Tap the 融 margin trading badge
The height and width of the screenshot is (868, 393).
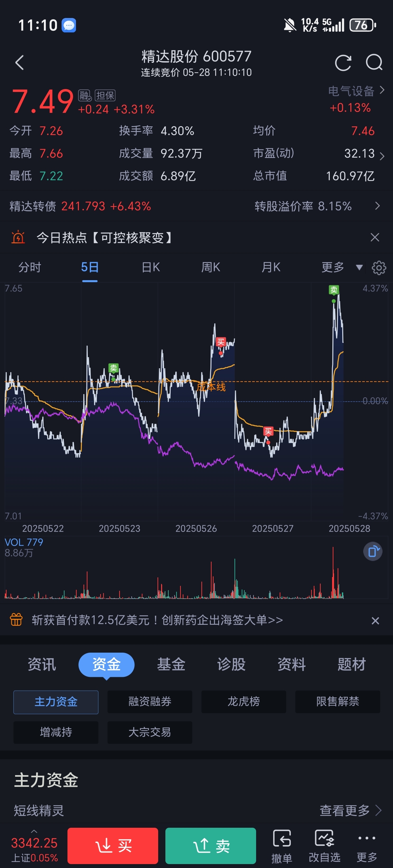coord(84,96)
